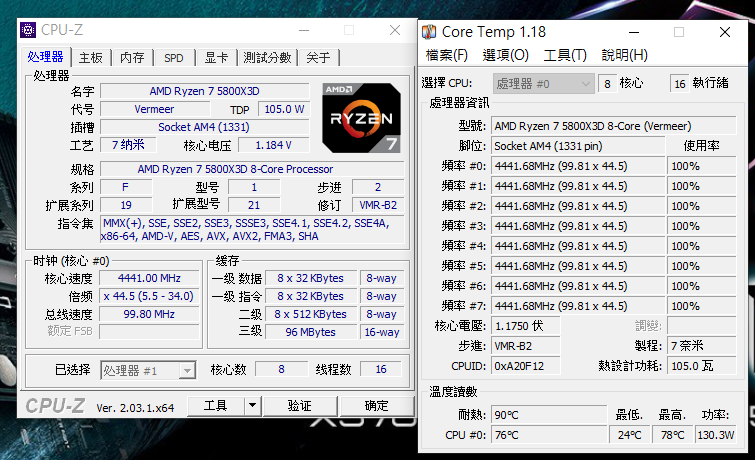Open the 選項(O) menu in Core Temp
Screen dimensions: 755x460
[506, 55]
